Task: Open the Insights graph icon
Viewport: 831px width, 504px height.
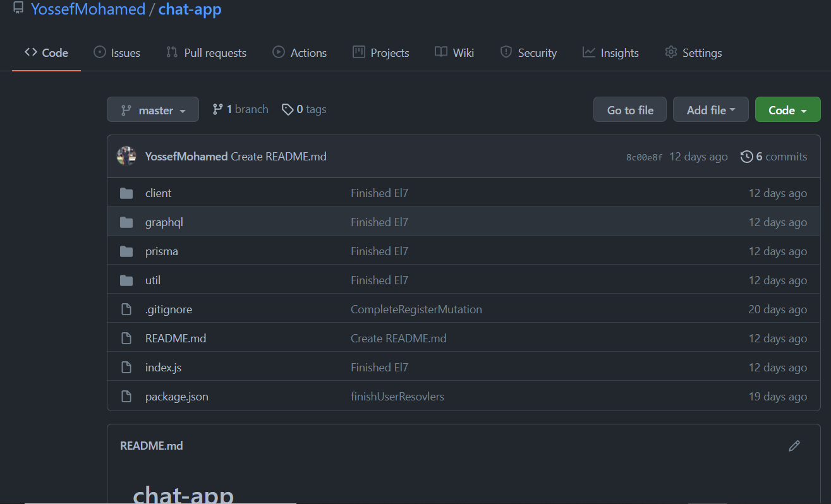Action: click(x=588, y=52)
